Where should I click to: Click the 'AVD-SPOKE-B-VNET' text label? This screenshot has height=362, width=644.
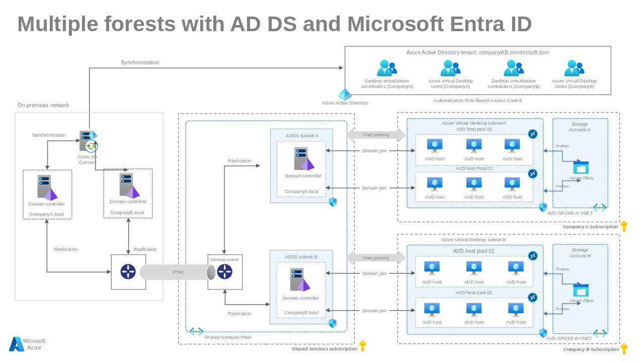click(x=569, y=338)
